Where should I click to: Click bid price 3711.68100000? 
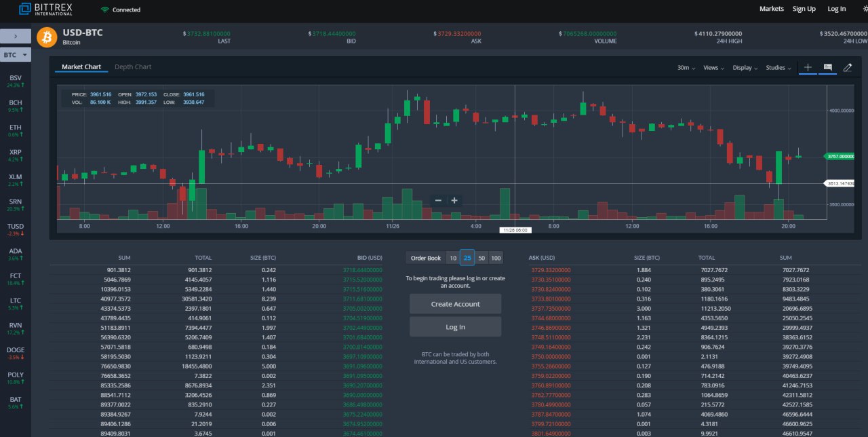click(363, 299)
